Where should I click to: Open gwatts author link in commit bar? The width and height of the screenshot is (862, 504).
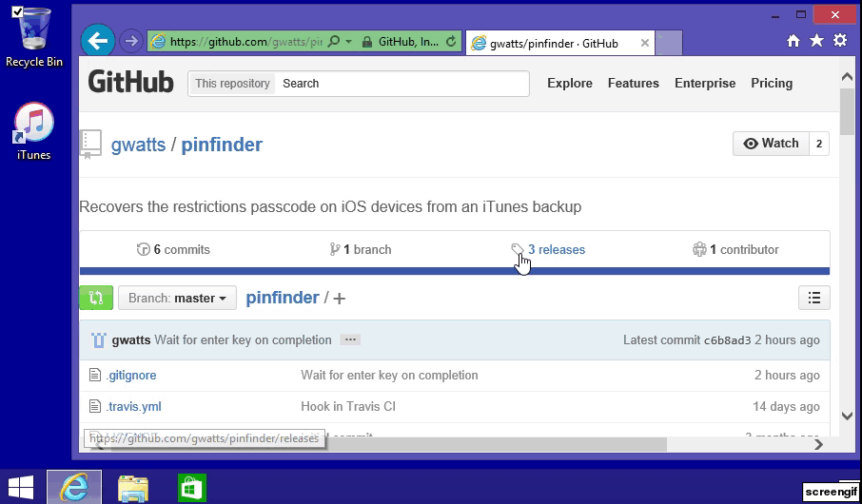click(x=131, y=340)
